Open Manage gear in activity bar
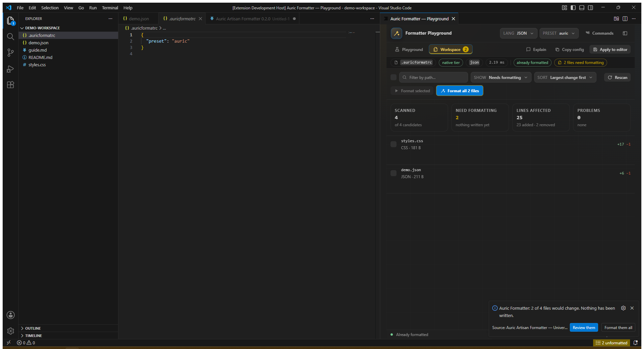The width and height of the screenshot is (644, 349). pos(11,331)
